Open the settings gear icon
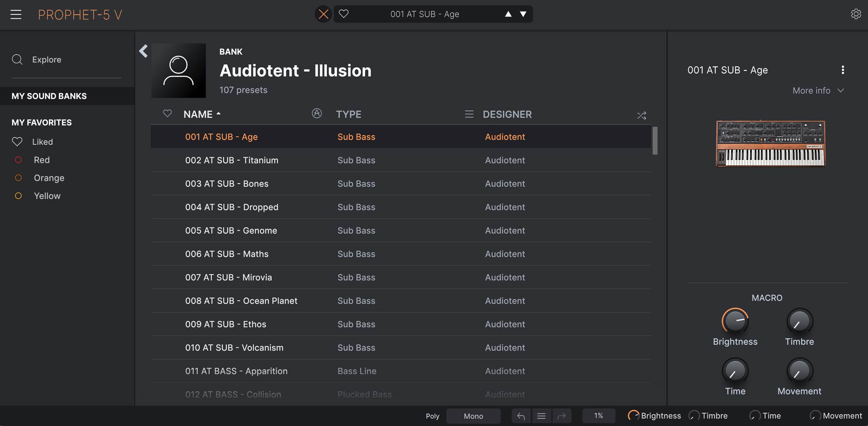The height and width of the screenshot is (426, 868). [856, 14]
